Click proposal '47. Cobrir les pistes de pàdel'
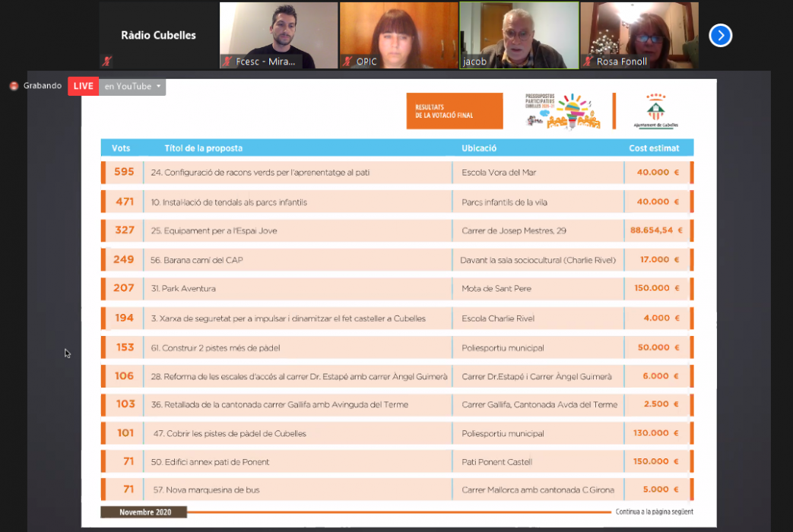The image size is (793, 532). [x=230, y=433]
